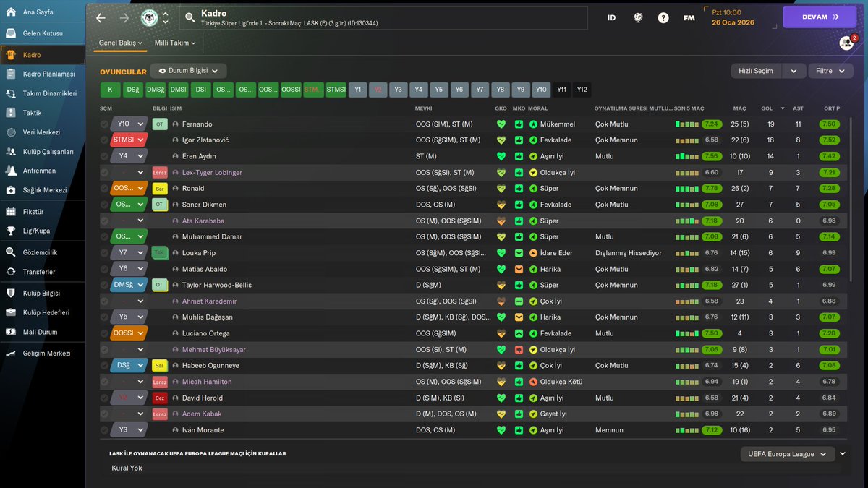Tick the select circle for Luciano Ortega
The height and width of the screenshot is (488, 868).
105,333
